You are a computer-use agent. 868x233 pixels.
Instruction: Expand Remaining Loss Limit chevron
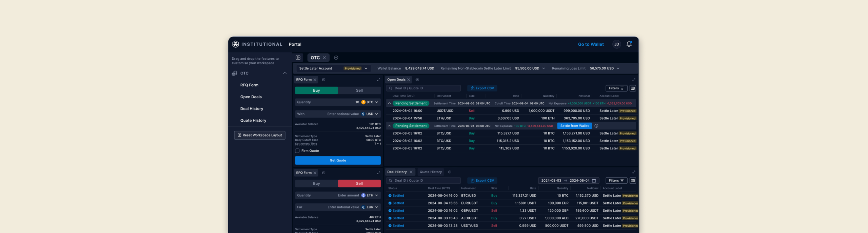click(x=618, y=69)
